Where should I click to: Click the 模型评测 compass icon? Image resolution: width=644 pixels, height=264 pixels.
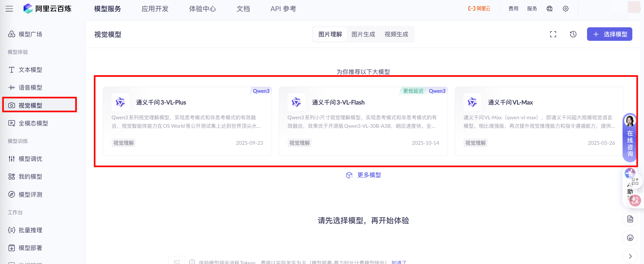12,195
